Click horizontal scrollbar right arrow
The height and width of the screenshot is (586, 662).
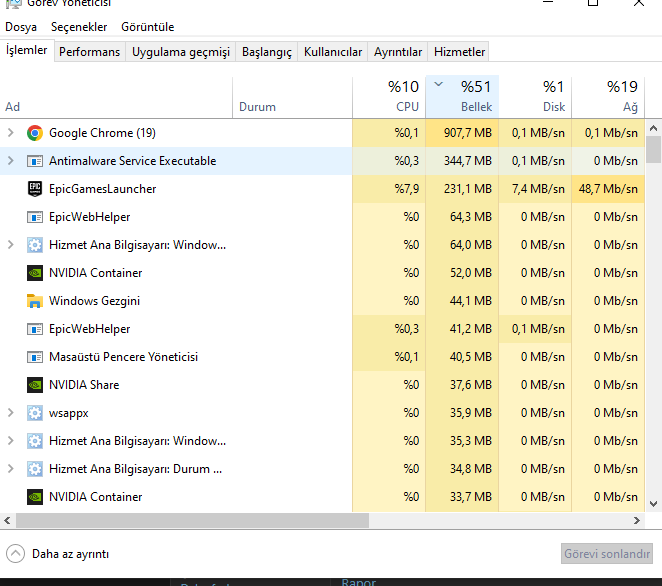pos(637,521)
